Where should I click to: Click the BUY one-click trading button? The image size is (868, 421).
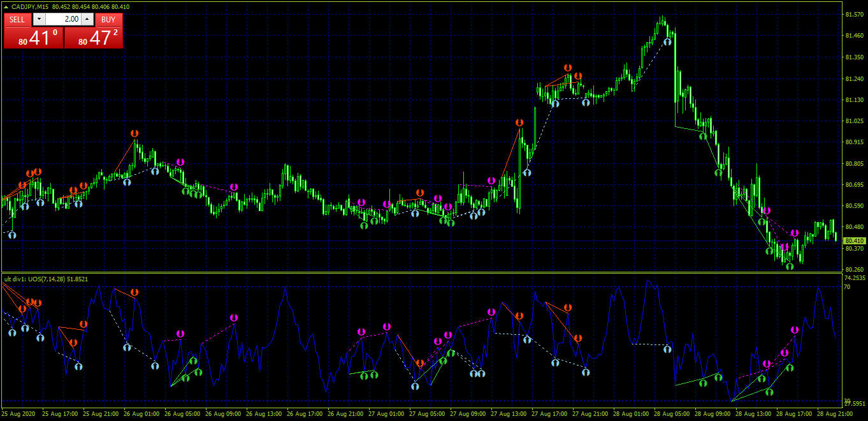(x=108, y=19)
